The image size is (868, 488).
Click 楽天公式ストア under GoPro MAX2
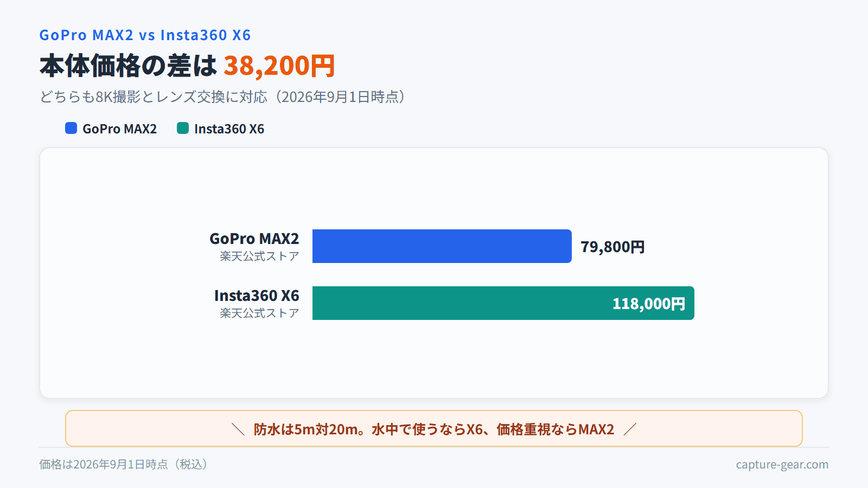pyautogui.click(x=259, y=256)
